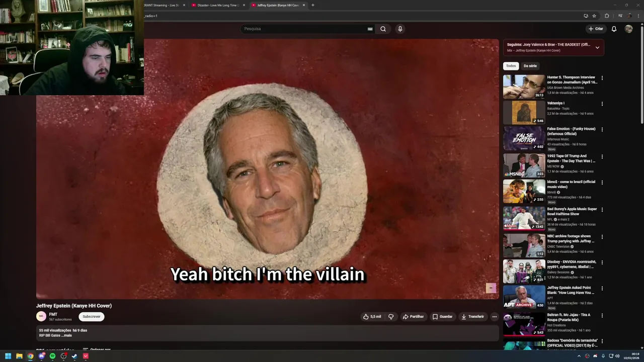Open MSNBC 1992 Tape thumbnail
The image size is (644, 362).
coord(524,165)
